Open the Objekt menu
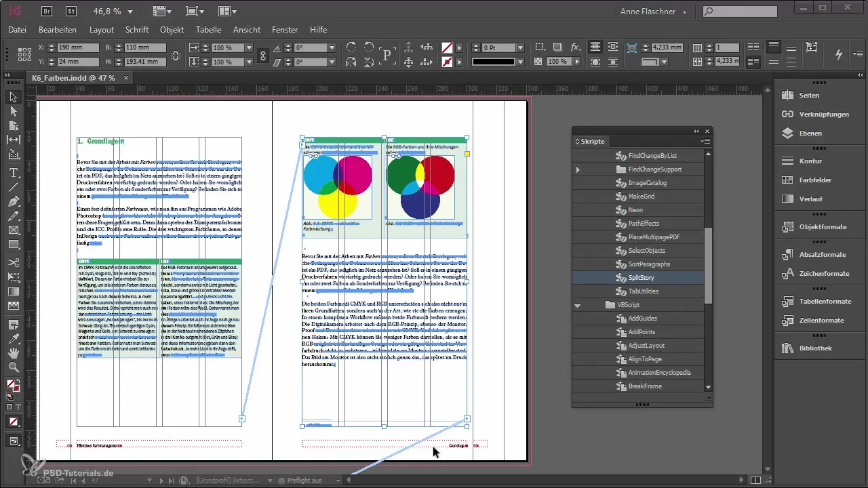Image resolution: width=868 pixels, height=488 pixels. (x=172, y=30)
